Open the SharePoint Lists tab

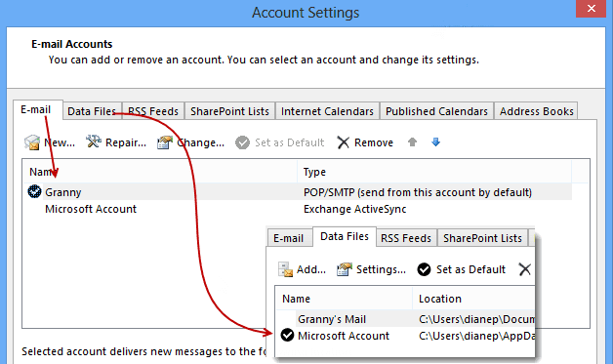[230, 111]
